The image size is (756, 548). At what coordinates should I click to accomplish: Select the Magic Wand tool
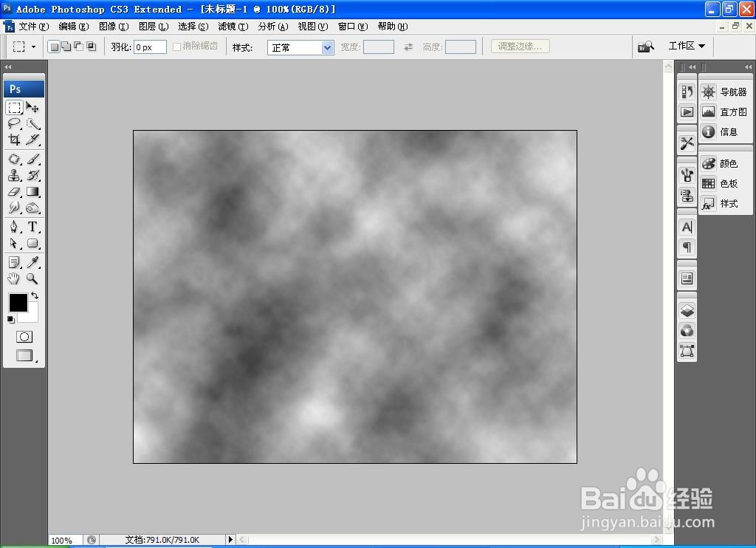tap(32, 123)
